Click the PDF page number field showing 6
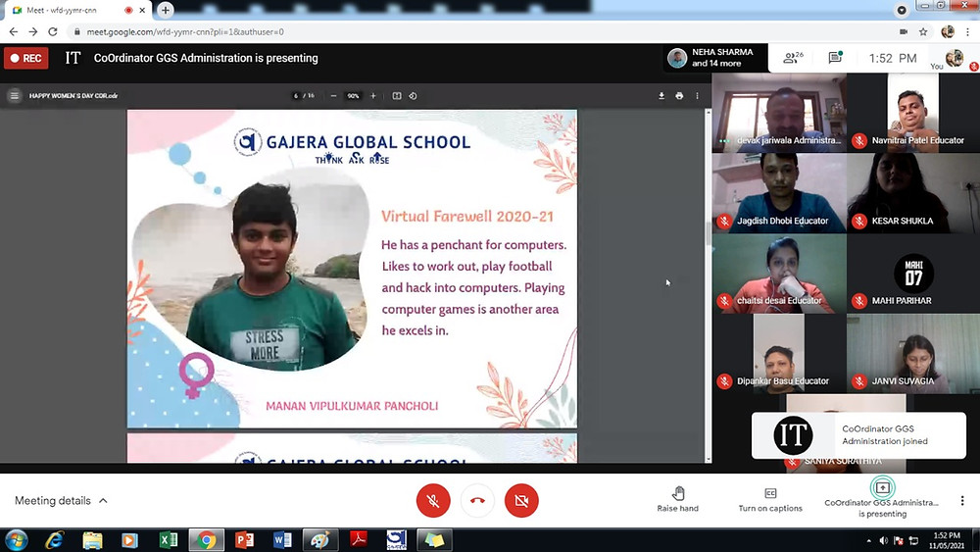Image resolution: width=980 pixels, height=552 pixels. click(296, 96)
